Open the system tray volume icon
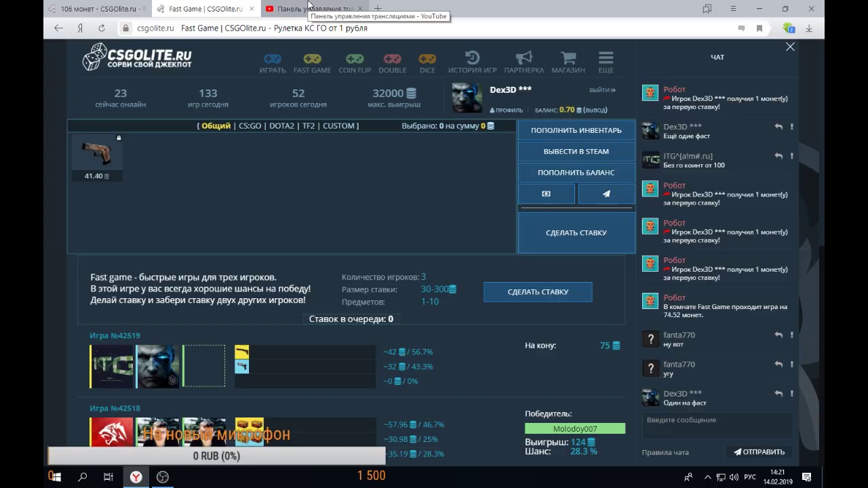 click(x=734, y=477)
